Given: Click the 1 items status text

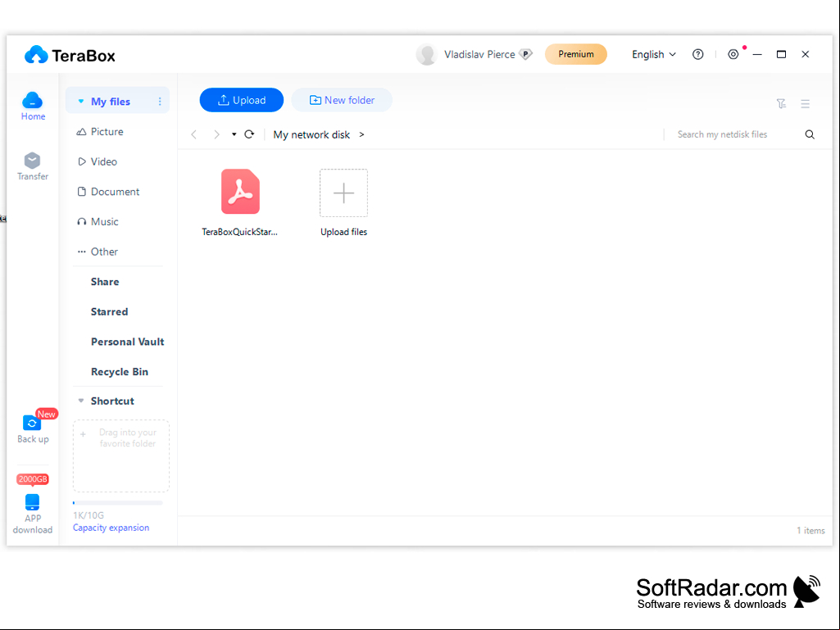Looking at the screenshot, I should coord(810,530).
